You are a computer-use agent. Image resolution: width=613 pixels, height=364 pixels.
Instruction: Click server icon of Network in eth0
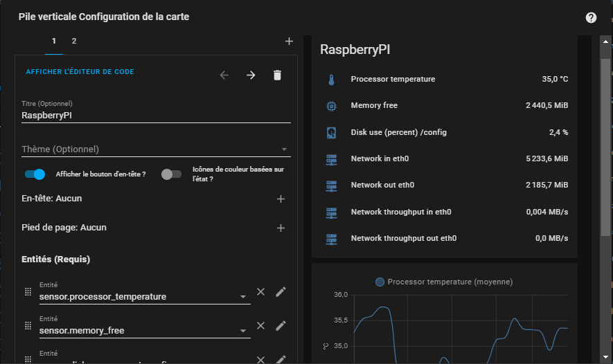[331, 159]
